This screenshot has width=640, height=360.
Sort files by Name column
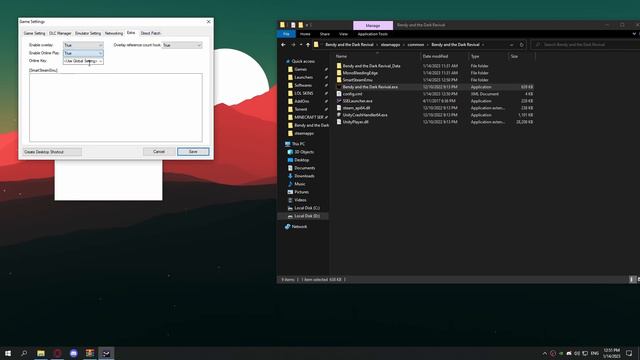[377, 56]
